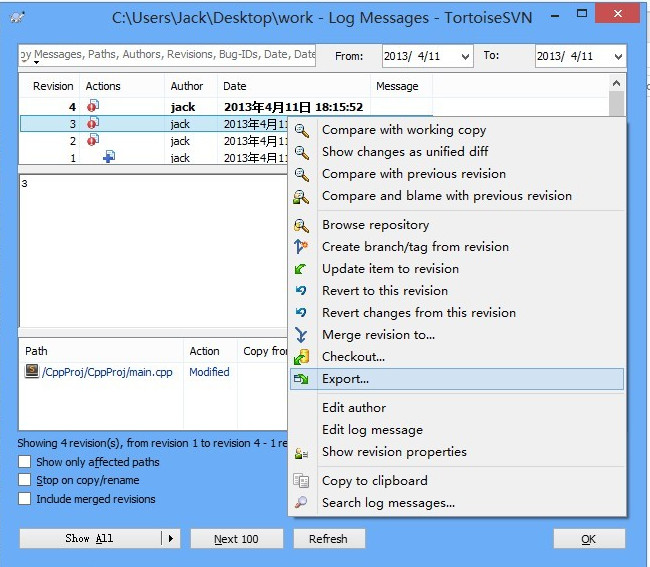Click the modified action icon of revision 2
This screenshot has width=650, height=567.
pos(93,140)
